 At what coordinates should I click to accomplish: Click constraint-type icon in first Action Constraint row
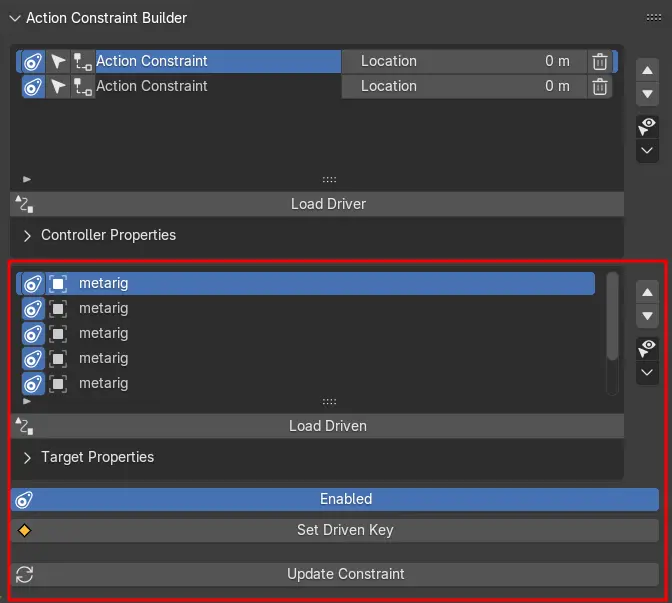click(83, 61)
